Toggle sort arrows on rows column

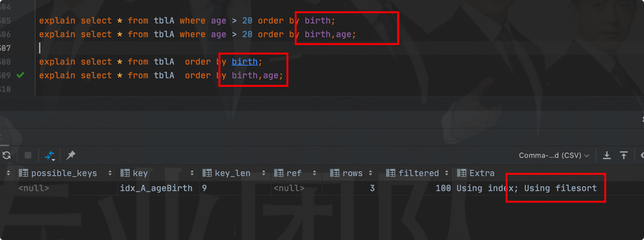(x=371, y=173)
